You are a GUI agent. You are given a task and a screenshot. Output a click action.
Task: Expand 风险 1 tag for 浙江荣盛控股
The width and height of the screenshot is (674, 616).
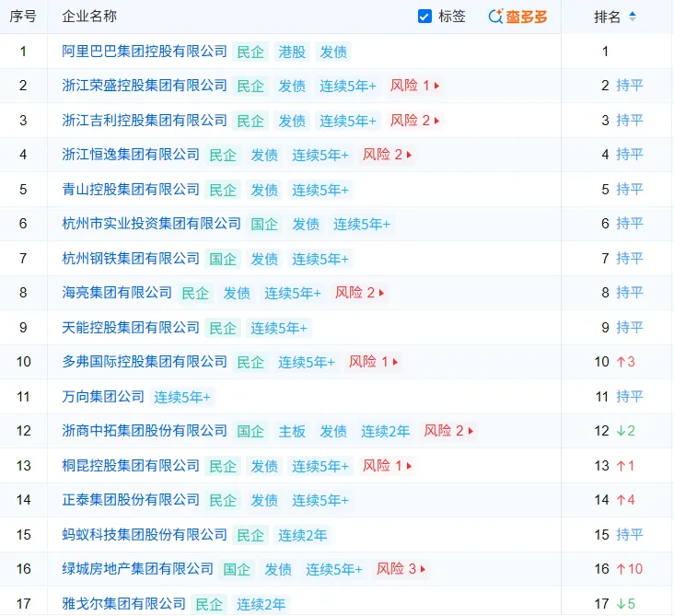pos(414,86)
